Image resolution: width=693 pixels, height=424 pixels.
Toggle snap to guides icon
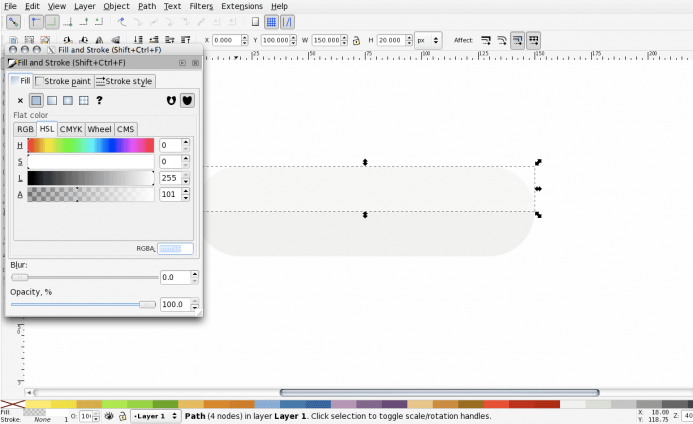click(x=287, y=22)
